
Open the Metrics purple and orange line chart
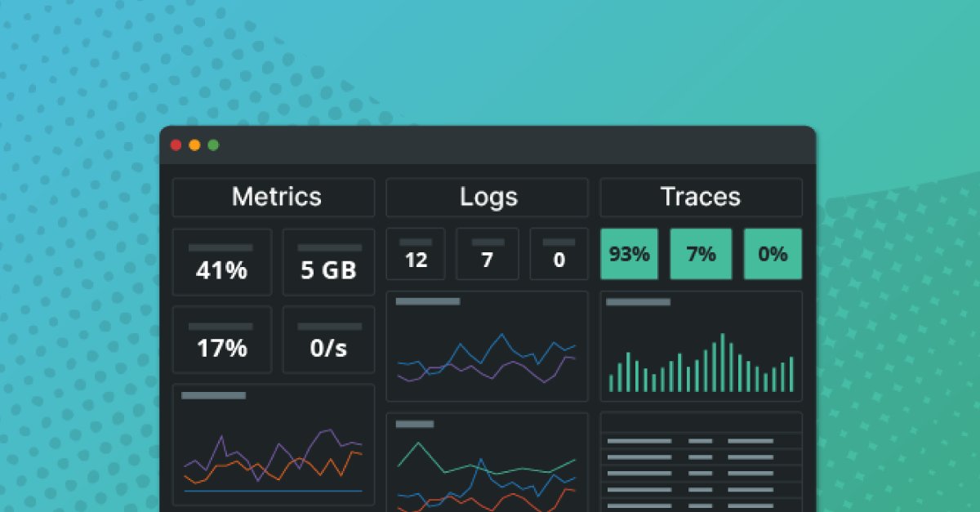pyautogui.click(x=274, y=445)
